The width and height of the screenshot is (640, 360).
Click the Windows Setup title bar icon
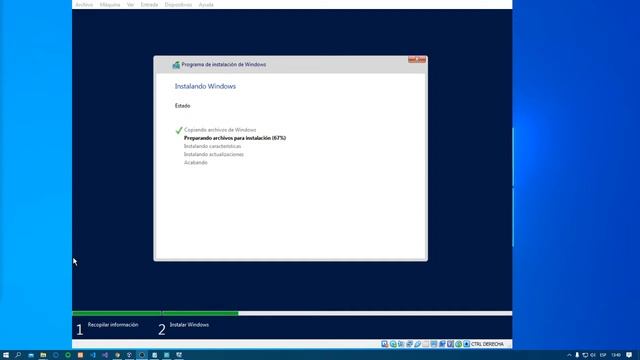[176, 64]
